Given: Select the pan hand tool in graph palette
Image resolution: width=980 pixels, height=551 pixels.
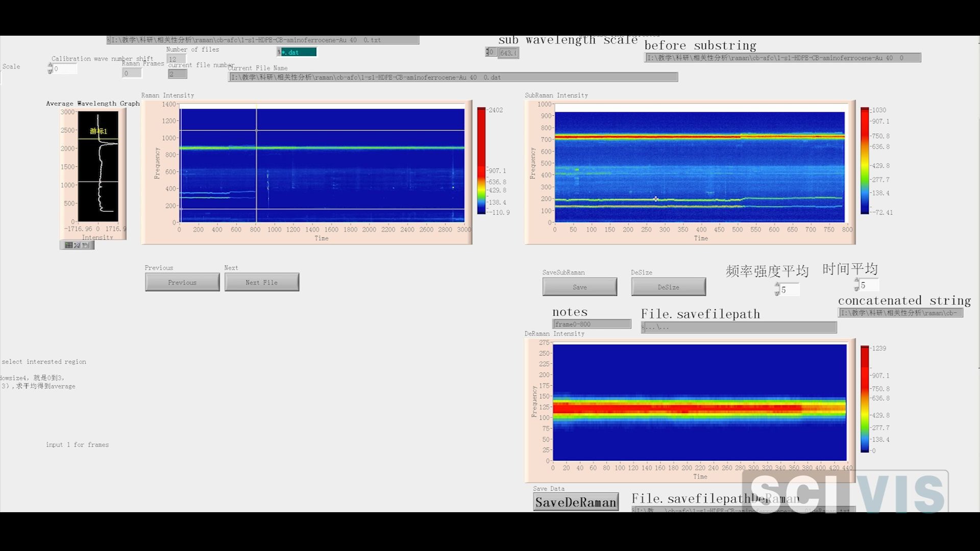Looking at the screenshot, I should 86,245.
